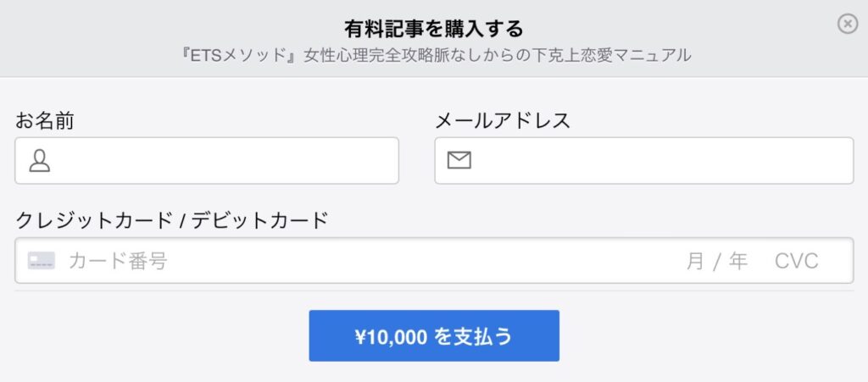This screenshot has height=382, width=868.
Task: Click the お名前 label
Action: coord(44,120)
